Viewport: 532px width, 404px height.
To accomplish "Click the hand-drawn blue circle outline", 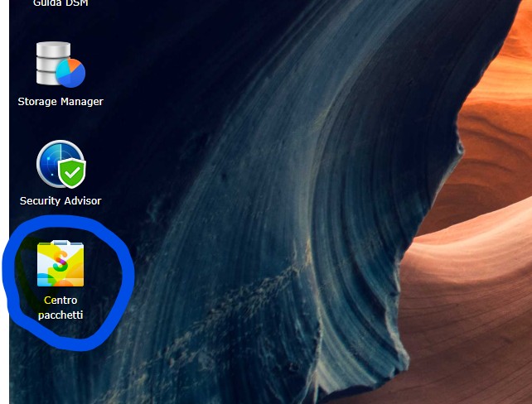I will [x=124, y=267].
